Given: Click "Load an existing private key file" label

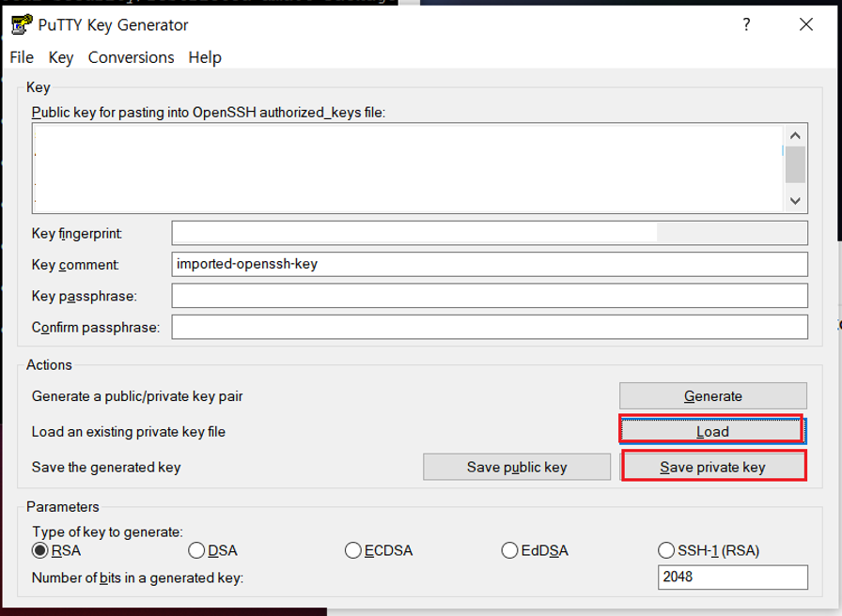Looking at the screenshot, I should tap(129, 431).
